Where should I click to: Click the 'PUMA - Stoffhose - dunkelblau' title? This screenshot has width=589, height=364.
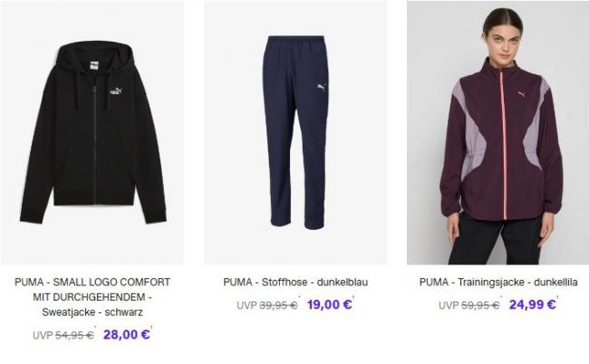295,283
